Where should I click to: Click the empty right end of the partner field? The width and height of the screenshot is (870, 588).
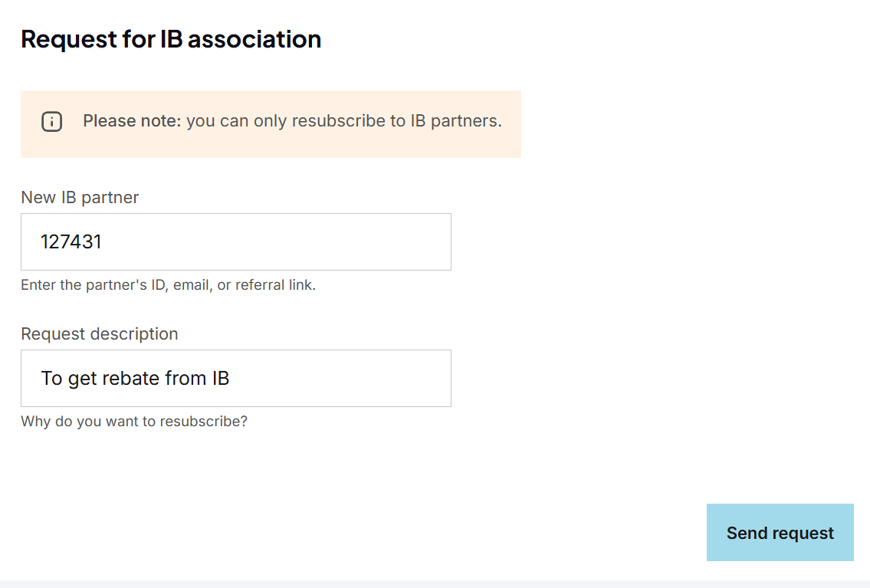[414, 242]
